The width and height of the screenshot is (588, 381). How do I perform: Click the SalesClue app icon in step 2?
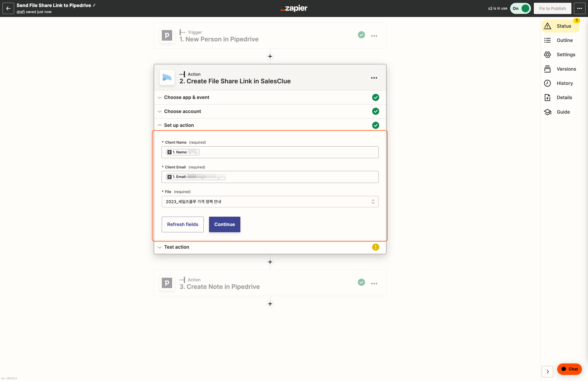coord(167,77)
